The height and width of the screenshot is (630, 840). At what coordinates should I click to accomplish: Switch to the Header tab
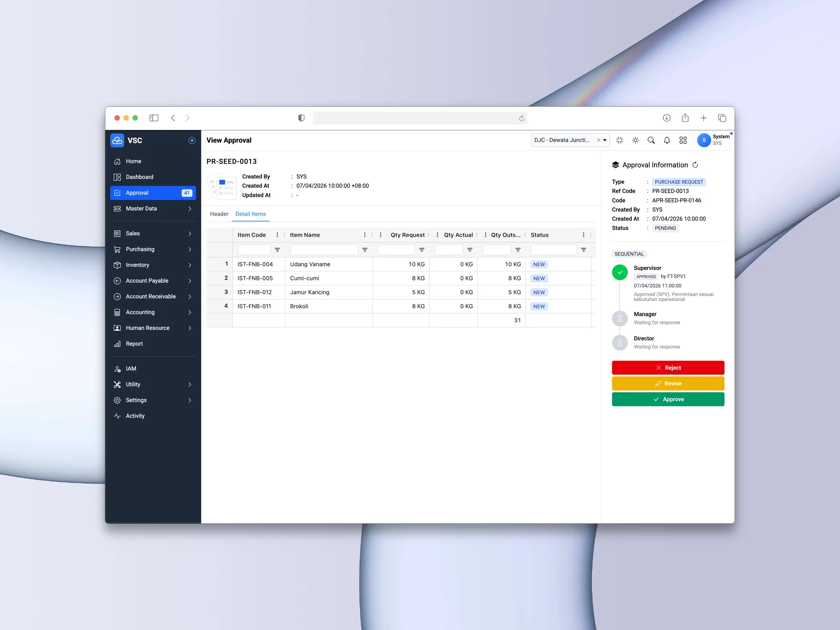219,214
